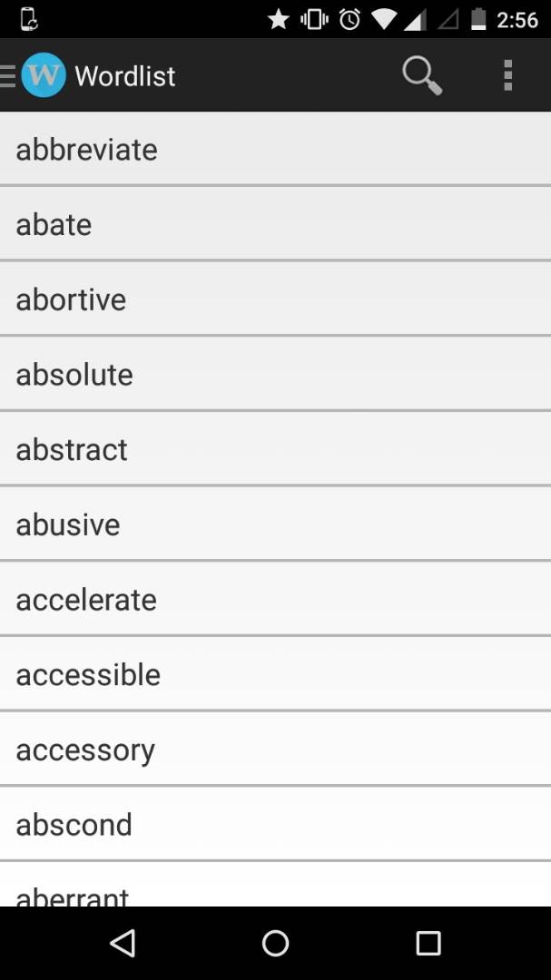Open recent apps with the square button
The height and width of the screenshot is (980, 551).
coord(428,943)
